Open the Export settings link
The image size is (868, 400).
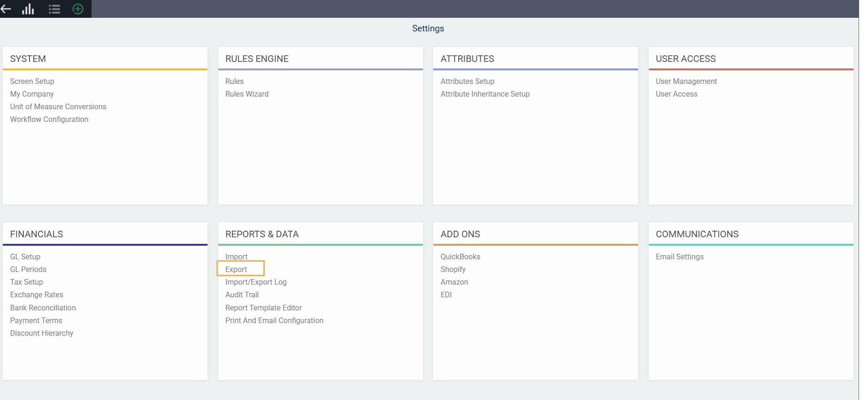tap(236, 269)
